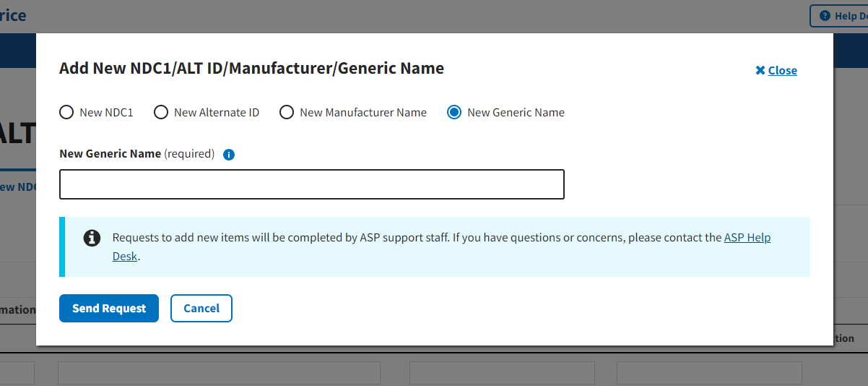Click the question mark Help icon in the header
Image resolution: width=868 pixels, height=386 pixels.
pyautogui.click(x=825, y=16)
